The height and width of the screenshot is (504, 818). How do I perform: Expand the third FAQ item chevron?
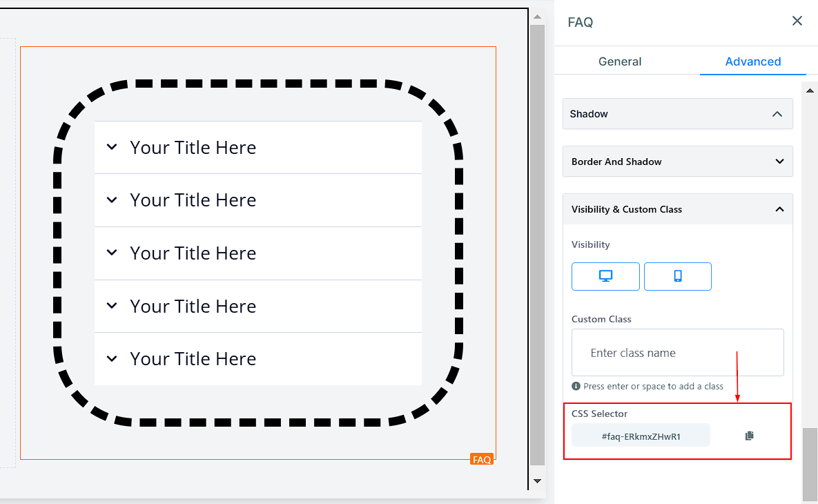112,253
